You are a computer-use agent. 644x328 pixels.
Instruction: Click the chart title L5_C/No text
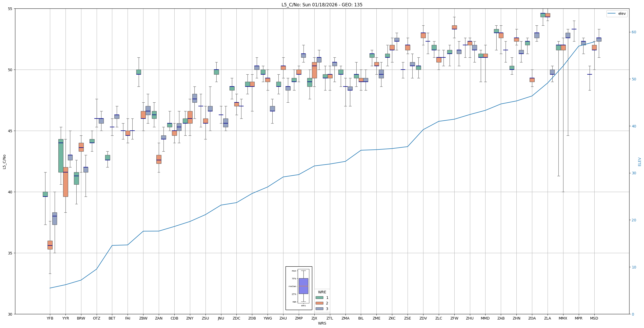[x=322, y=5]
